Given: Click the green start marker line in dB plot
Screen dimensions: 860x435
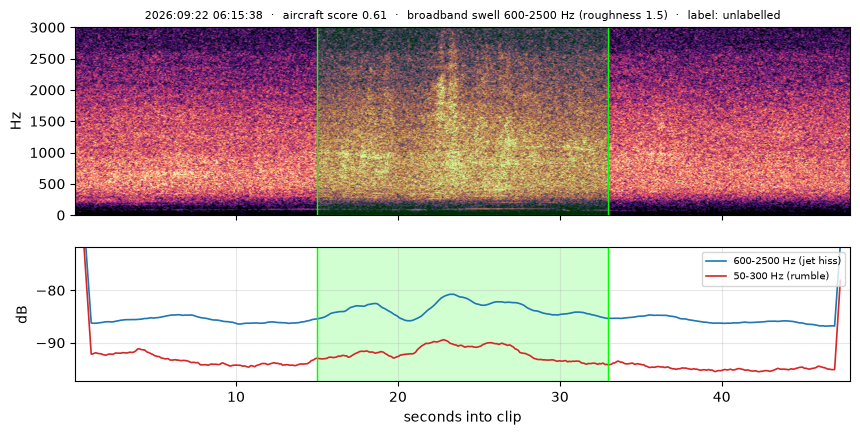Looking at the screenshot, I should point(318,314).
